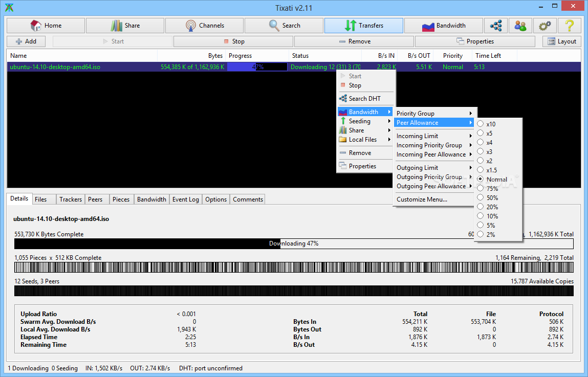Screen dimensions: 588x377
Task: Click the pieces completion map bar
Action: click(x=294, y=267)
